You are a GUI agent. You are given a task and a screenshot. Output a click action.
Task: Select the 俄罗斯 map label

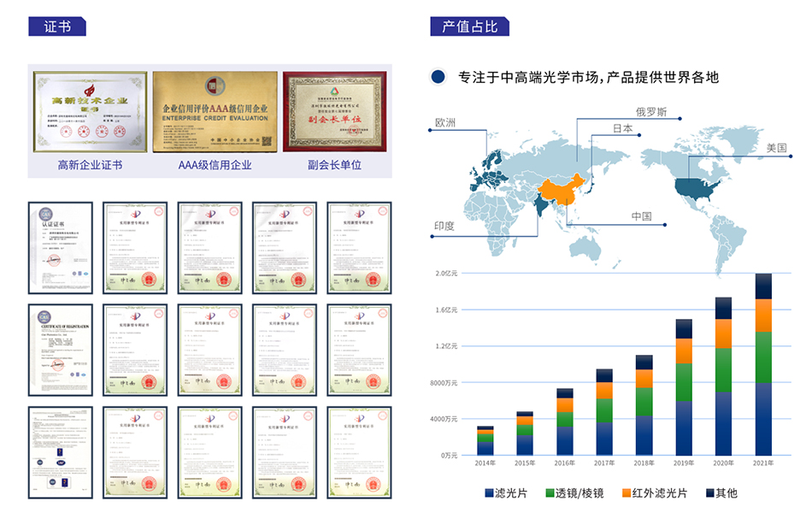[x=650, y=112]
